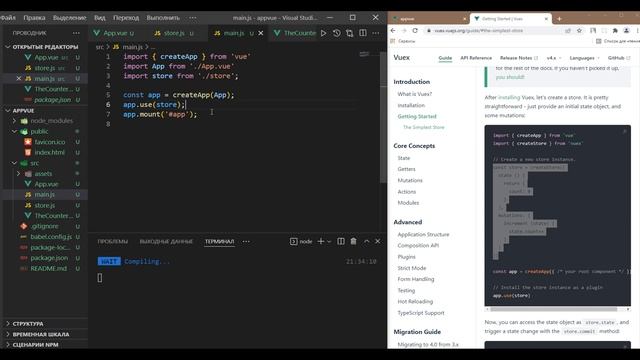Collapse the public folder

[x=15, y=131]
